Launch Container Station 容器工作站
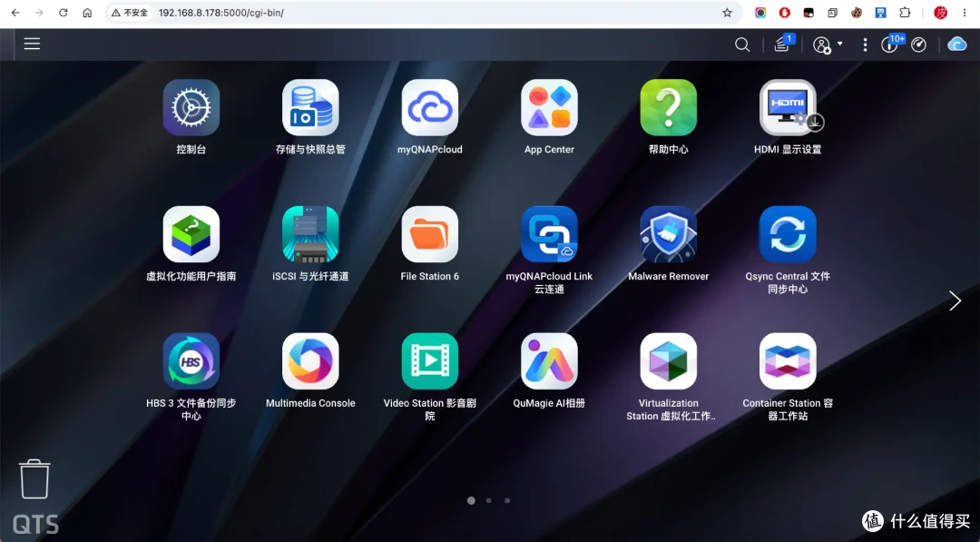The width and height of the screenshot is (980, 542). click(789, 361)
